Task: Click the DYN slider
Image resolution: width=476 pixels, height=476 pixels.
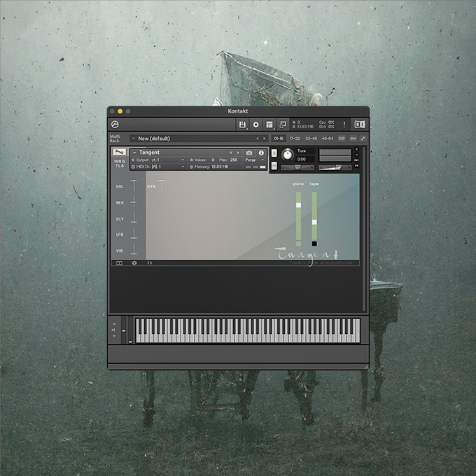Action: coord(162,185)
